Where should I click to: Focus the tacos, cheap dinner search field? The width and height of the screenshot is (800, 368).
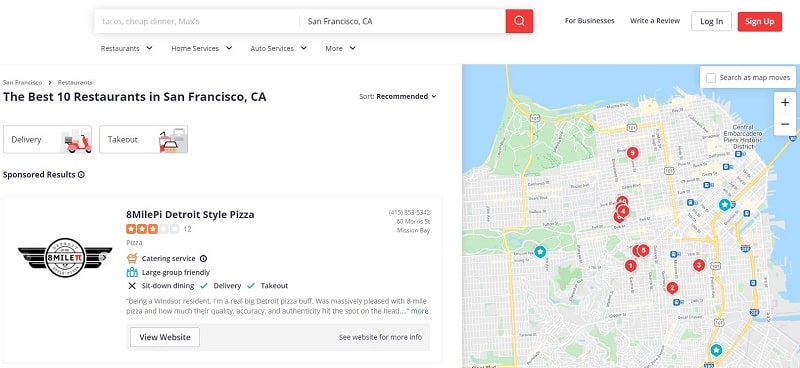click(x=197, y=21)
